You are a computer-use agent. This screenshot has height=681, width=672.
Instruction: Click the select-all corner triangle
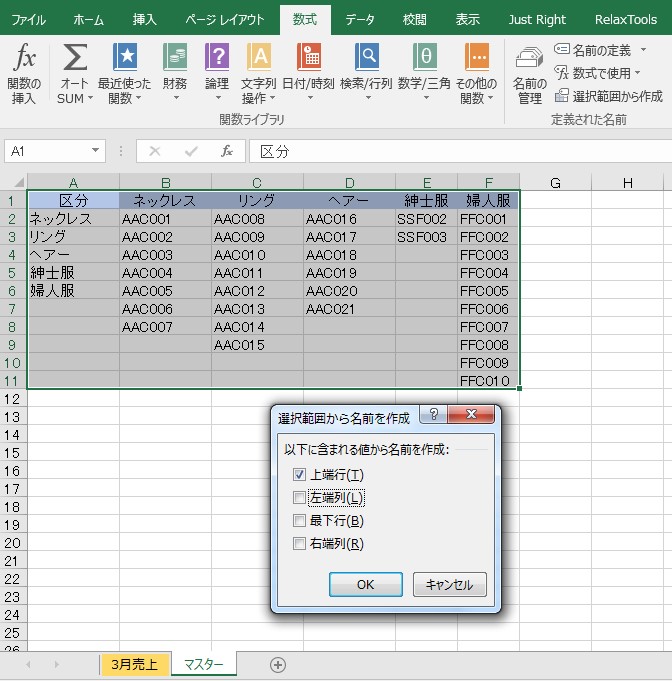click(x=19, y=182)
